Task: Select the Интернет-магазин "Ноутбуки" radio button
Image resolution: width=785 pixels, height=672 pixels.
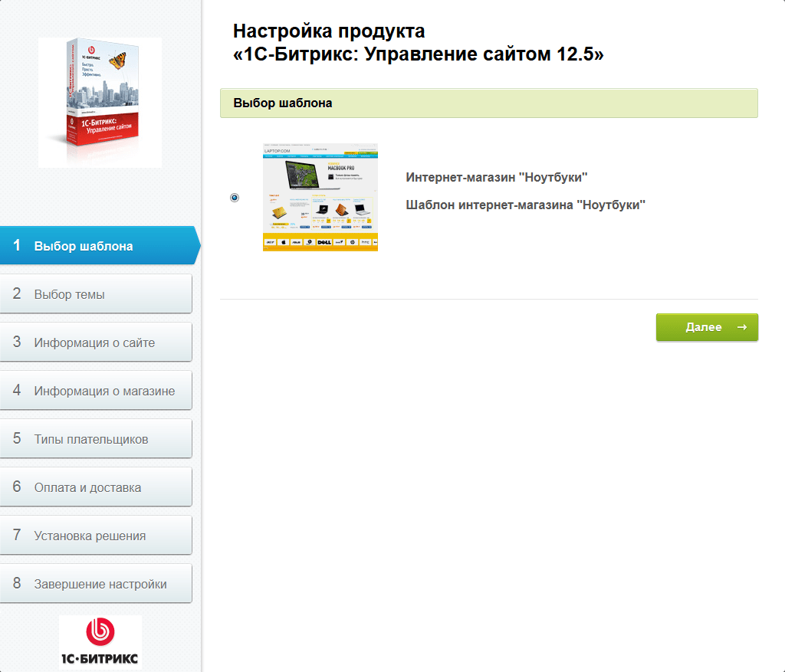Action: click(x=235, y=198)
